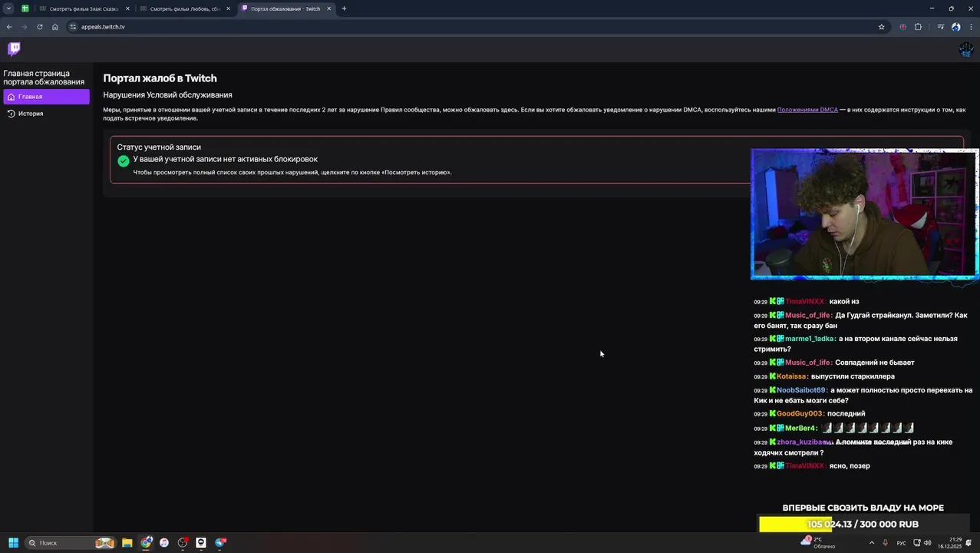
Task: Open the Twitch user avatar menu
Action: [x=965, y=49]
